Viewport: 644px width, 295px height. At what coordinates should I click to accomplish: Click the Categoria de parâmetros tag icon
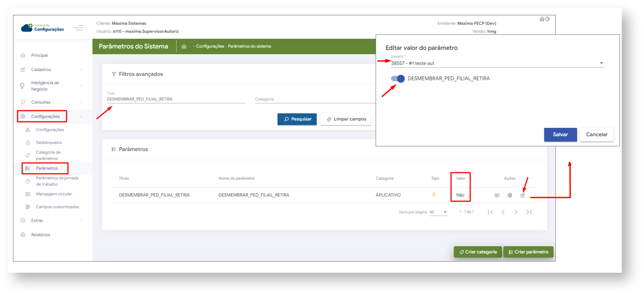(x=28, y=155)
